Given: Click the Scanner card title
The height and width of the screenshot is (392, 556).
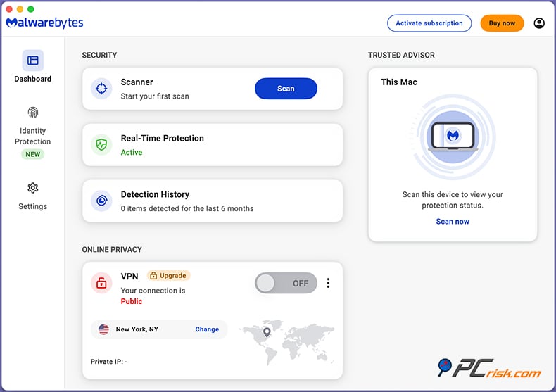Looking at the screenshot, I should pos(137,82).
